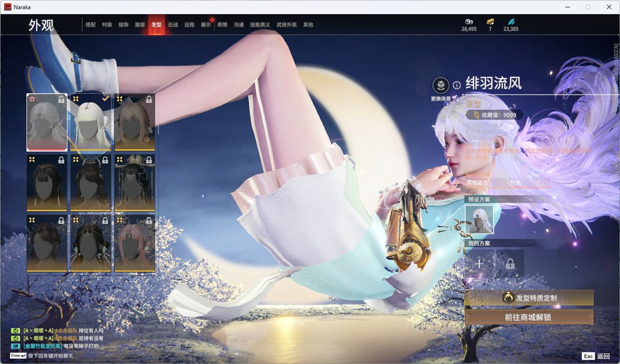This screenshot has width=620, height=364.
Task: Click lock icon on white wavy hairstyle
Action: point(61,100)
